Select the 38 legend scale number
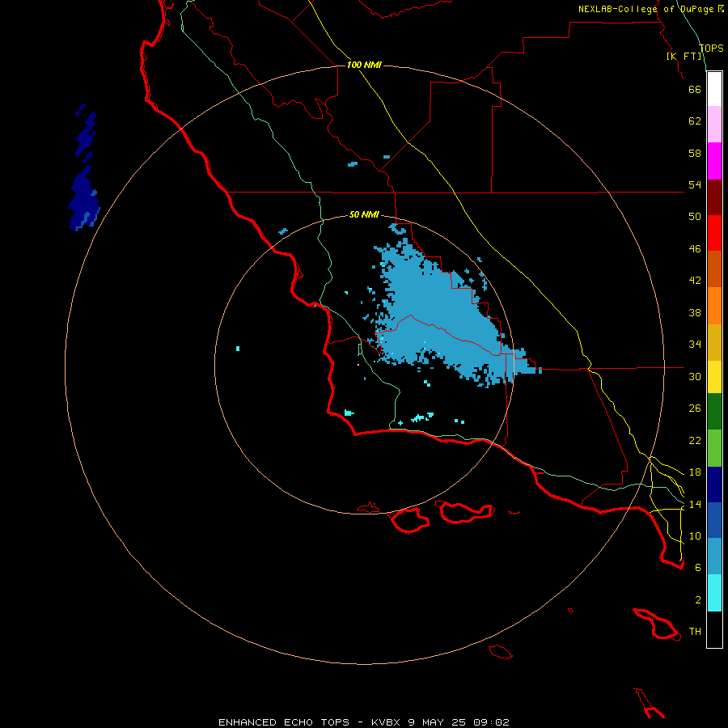The image size is (728, 728). click(x=695, y=312)
